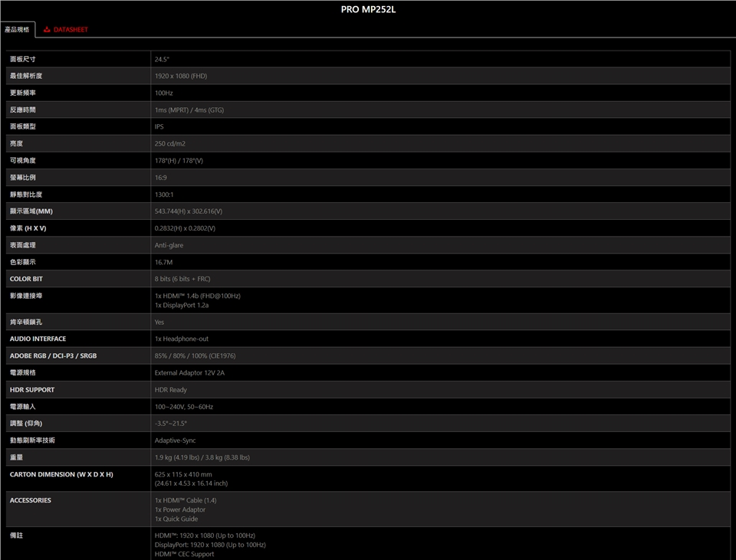
Task: Select the 1x Quick Guide accessory text
Action: (x=176, y=519)
